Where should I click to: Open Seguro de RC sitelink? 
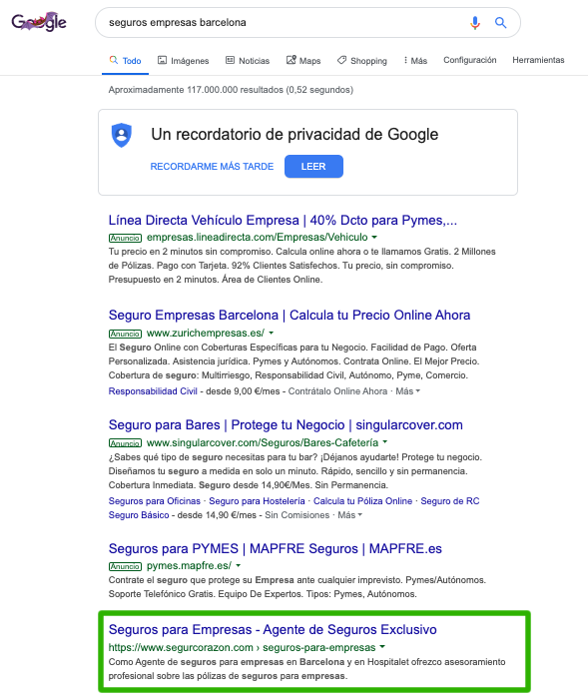(450, 501)
